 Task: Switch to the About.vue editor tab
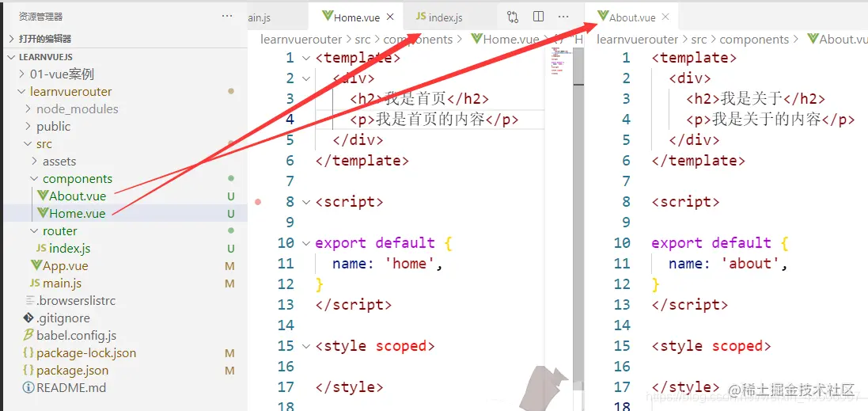[x=631, y=17]
